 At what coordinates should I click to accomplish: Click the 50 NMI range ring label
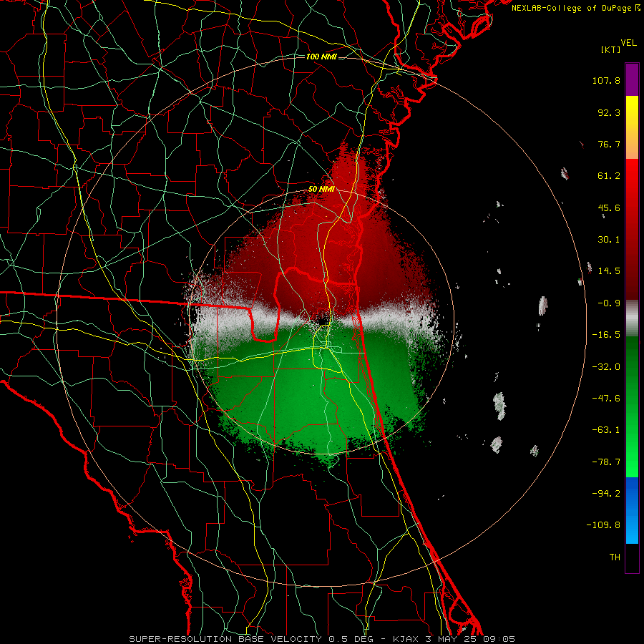point(321,190)
